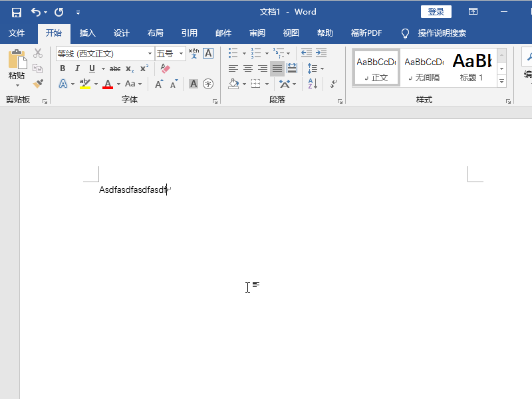The height and width of the screenshot is (399, 532).
Task: Open the font name dropdown
Action: tap(150, 54)
